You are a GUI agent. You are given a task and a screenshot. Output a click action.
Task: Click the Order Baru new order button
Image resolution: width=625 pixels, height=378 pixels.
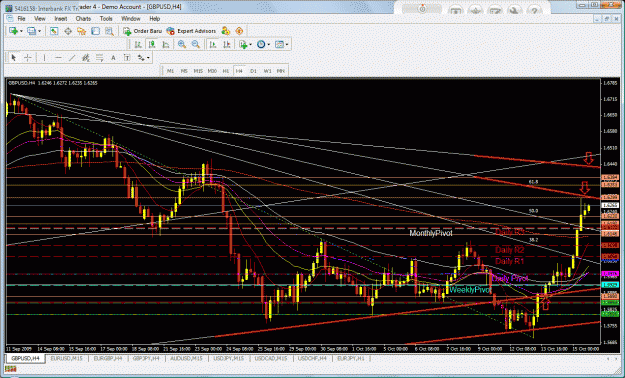[x=142, y=31]
